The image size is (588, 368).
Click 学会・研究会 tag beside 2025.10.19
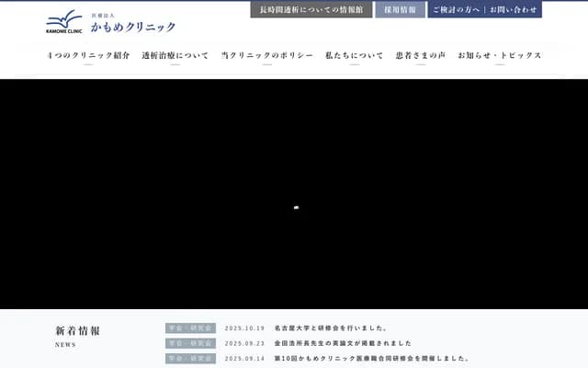190,328
